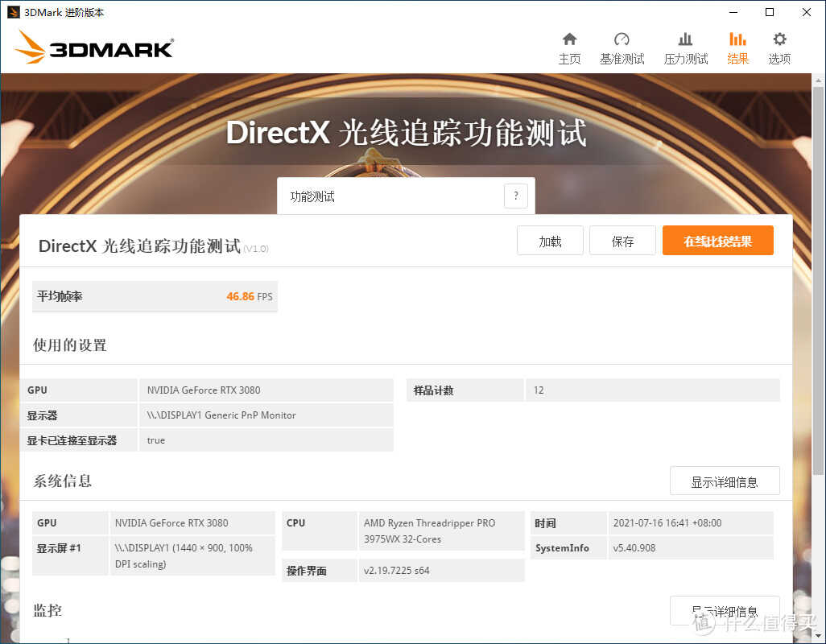This screenshot has width=826, height=644.
Task: Click the DirectX 光线追踪功能测试 panel title
Action: [x=139, y=246]
